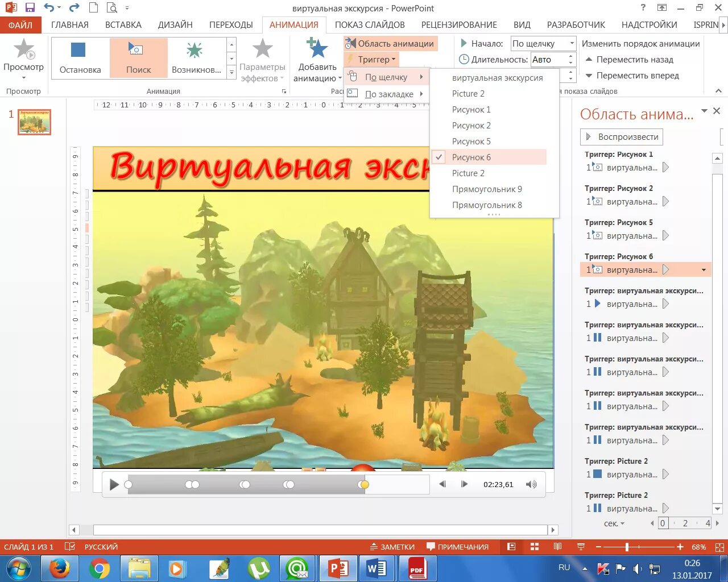Click the Preview star icon

click(24, 49)
